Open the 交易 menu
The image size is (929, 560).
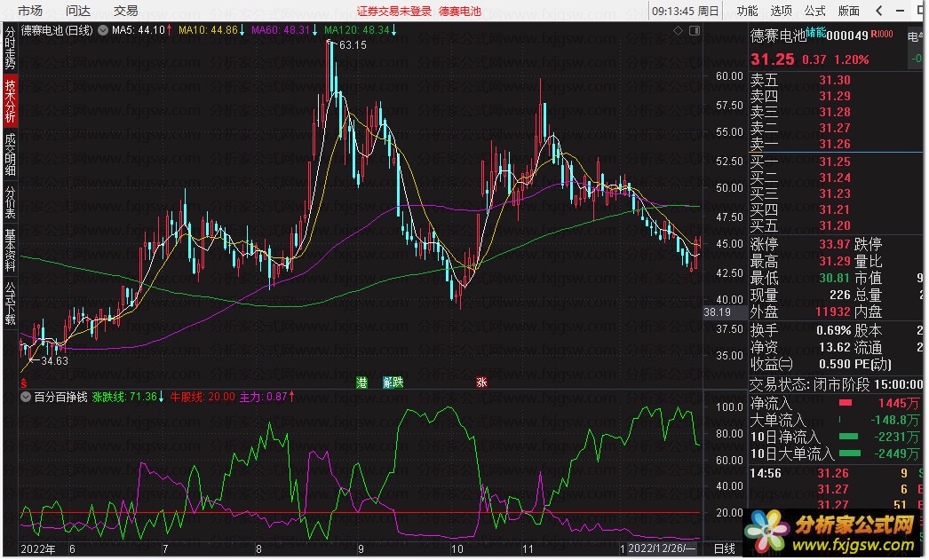point(125,11)
